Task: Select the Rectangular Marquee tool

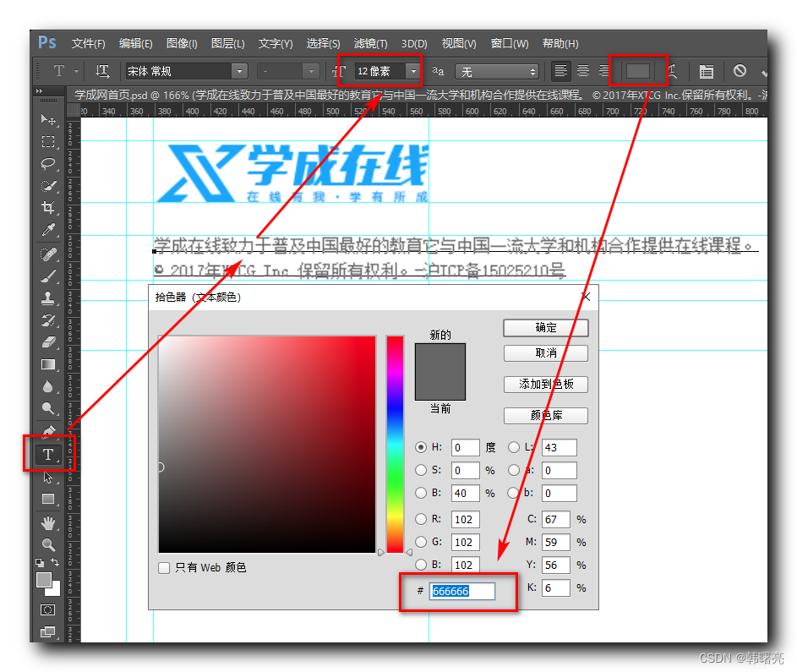Action: point(48,141)
